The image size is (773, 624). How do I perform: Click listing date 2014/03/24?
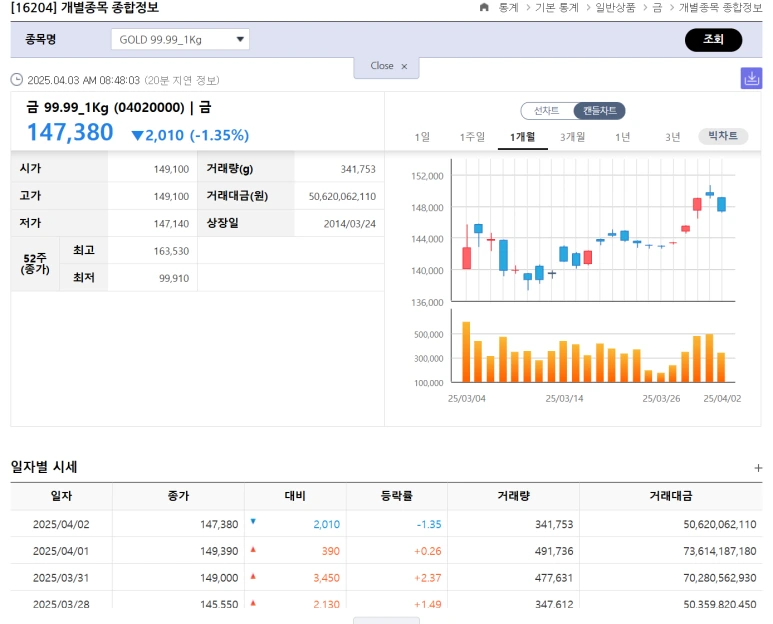pyautogui.click(x=350, y=224)
